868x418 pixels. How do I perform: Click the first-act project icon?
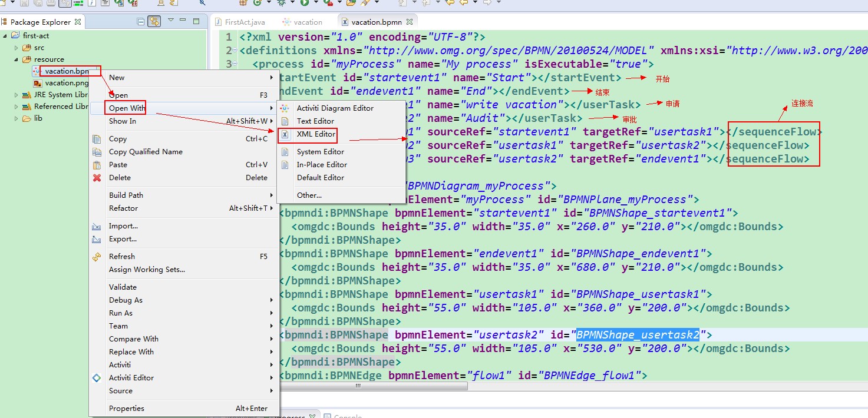pyautogui.click(x=16, y=36)
